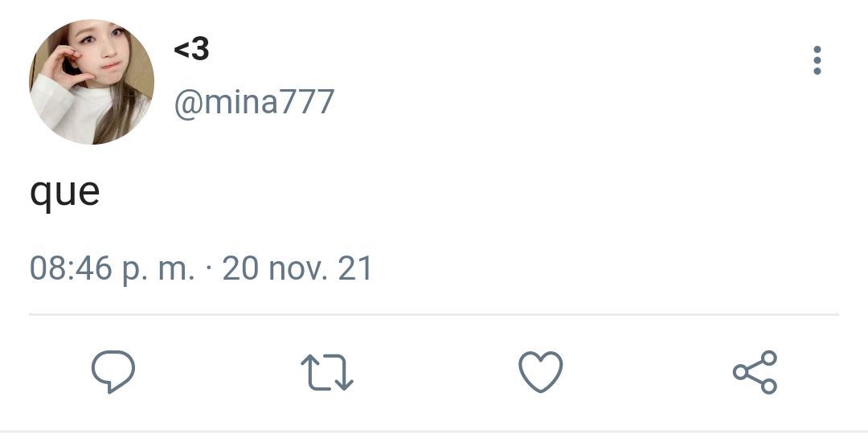868x446 pixels.
Task: Click the 08:46 p. m. timestamp
Action: click(x=113, y=268)
